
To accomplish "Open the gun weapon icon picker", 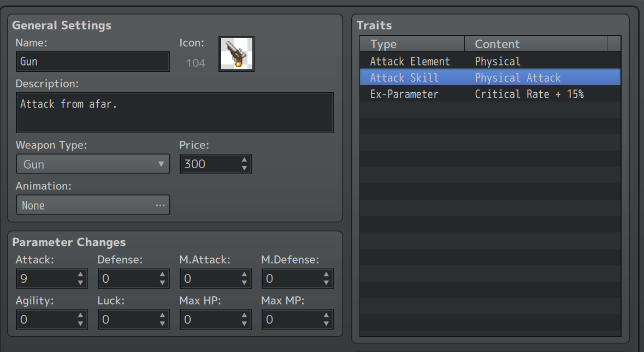I will coord(236,53).
